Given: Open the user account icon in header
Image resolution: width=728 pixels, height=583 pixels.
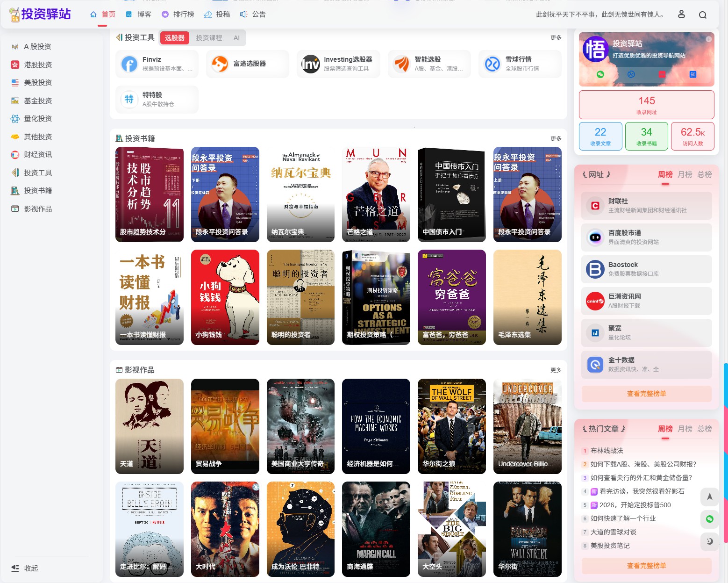Looking at the screenshot, I should pos(681,14).
